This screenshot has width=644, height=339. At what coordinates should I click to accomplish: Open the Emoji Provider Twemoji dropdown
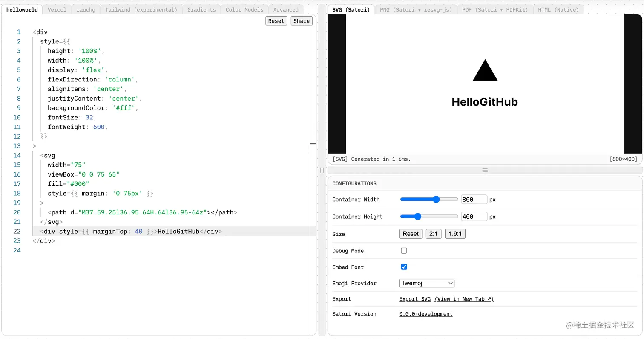click(x=427, y=283)
